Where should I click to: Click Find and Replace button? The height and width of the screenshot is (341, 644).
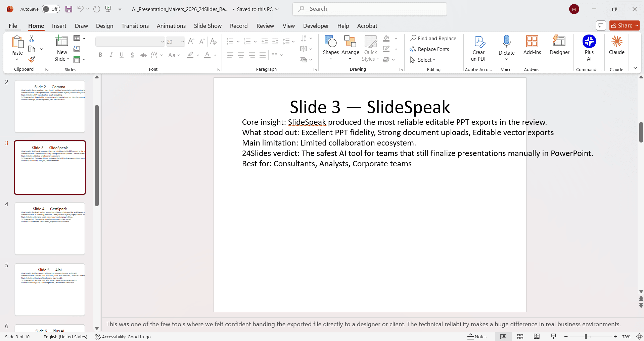tap(433, 38)
